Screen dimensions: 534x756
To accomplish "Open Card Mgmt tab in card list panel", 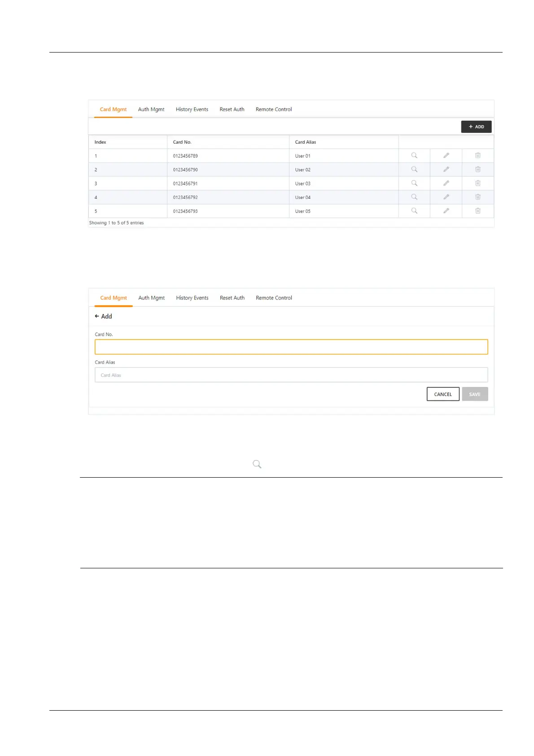I will (113, 109).
